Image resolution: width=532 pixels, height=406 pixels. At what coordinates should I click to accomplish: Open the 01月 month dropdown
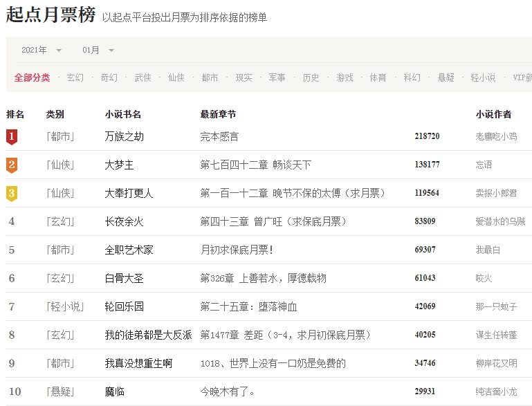(98, 50)
